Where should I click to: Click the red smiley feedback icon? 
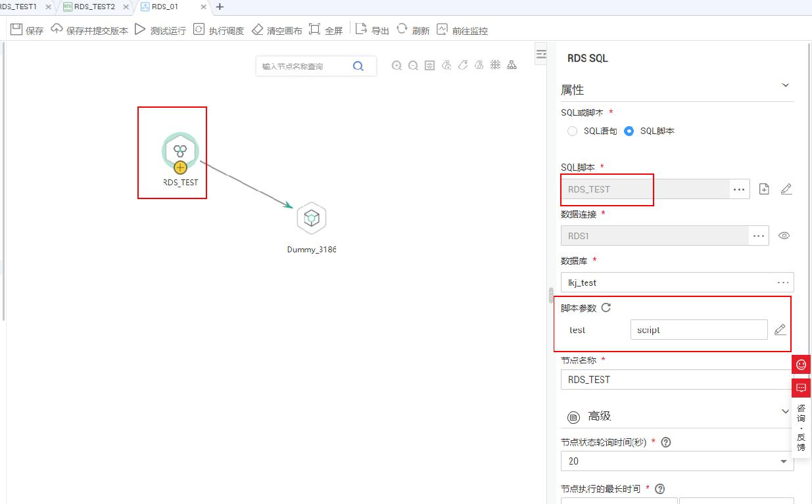click(801, 364)
